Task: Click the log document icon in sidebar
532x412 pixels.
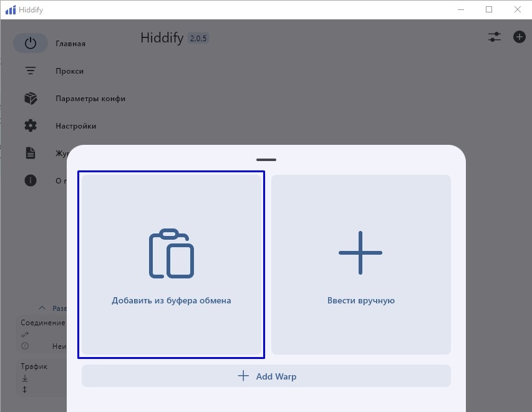Action: 31,153
